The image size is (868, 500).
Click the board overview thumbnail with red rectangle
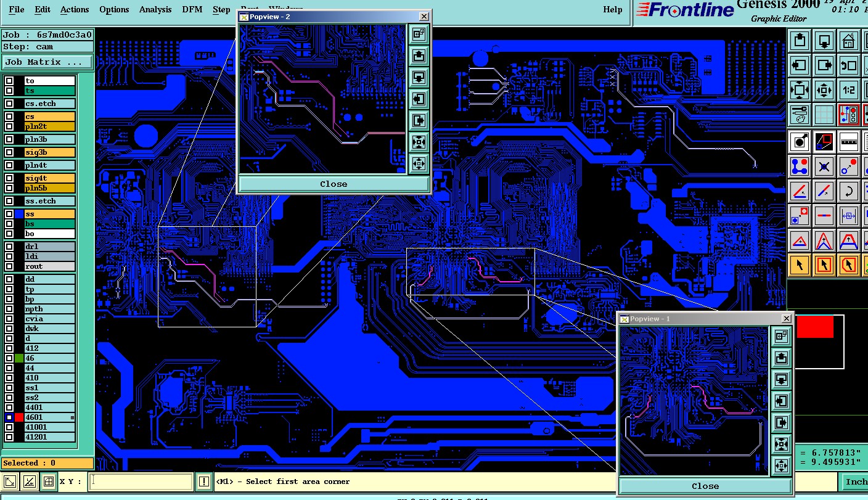(819, 342)
